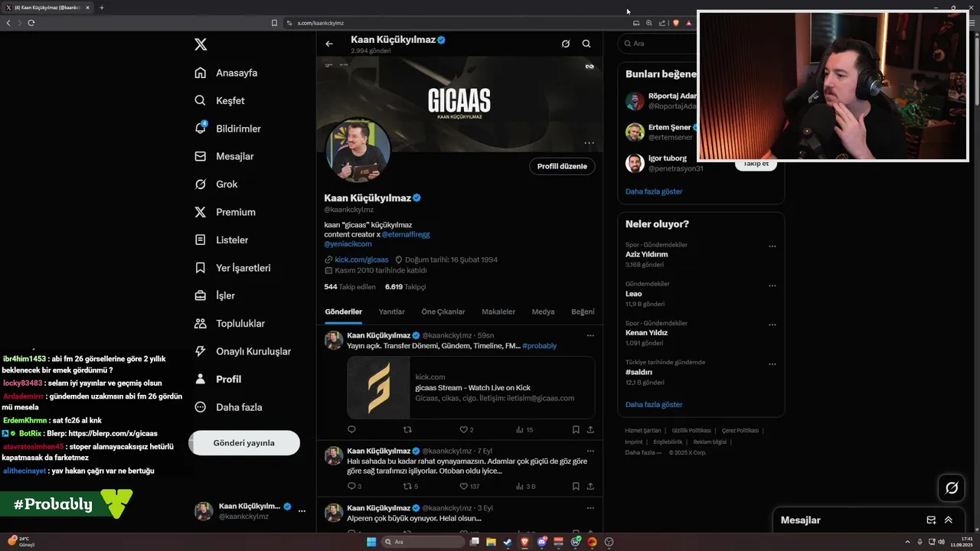This screenshot has height=551, width=980.
Task: Click #probably hashtag in first post
Action: coord(540,346)
